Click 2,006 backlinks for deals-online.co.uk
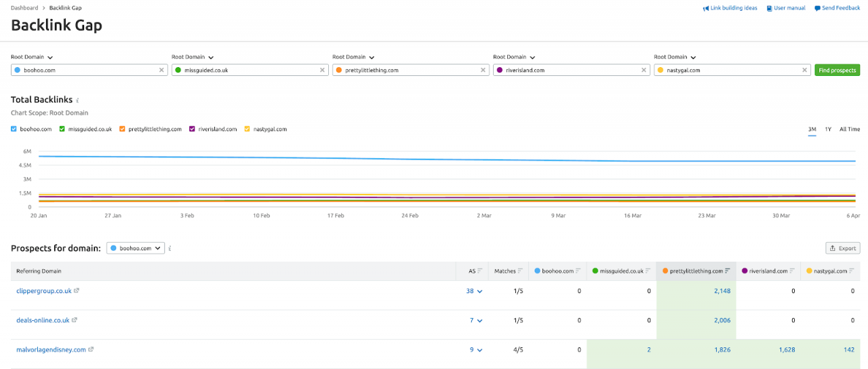The image size is (868, 369). [722, 320]
